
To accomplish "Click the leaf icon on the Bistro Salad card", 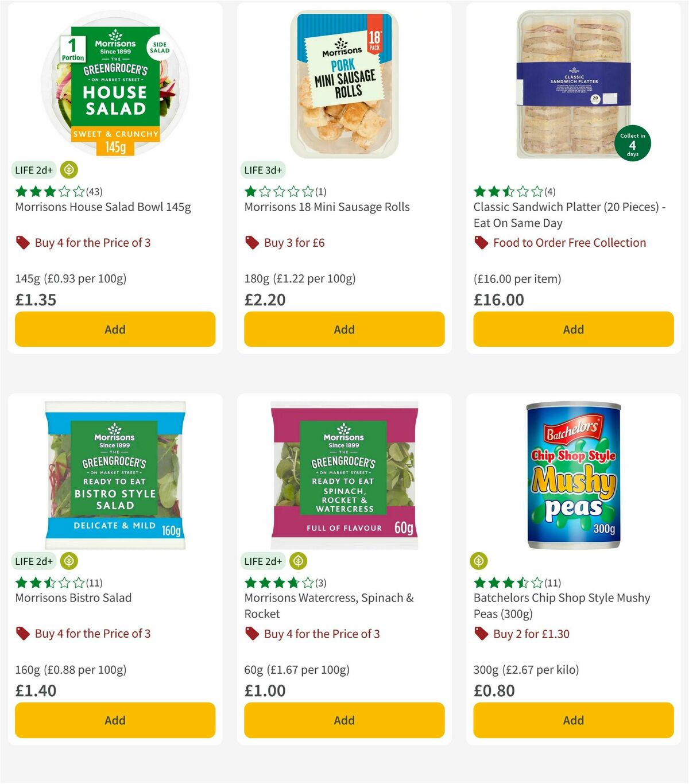I will 68,561.
